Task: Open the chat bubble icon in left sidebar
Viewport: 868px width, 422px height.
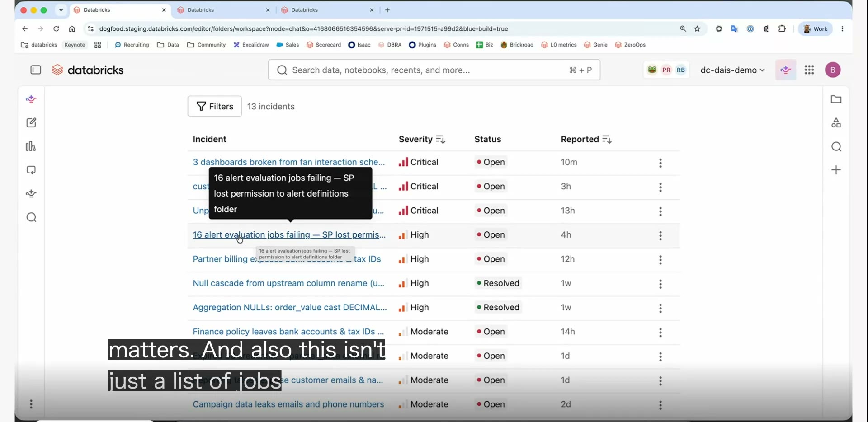Action: tap(31, 170)
